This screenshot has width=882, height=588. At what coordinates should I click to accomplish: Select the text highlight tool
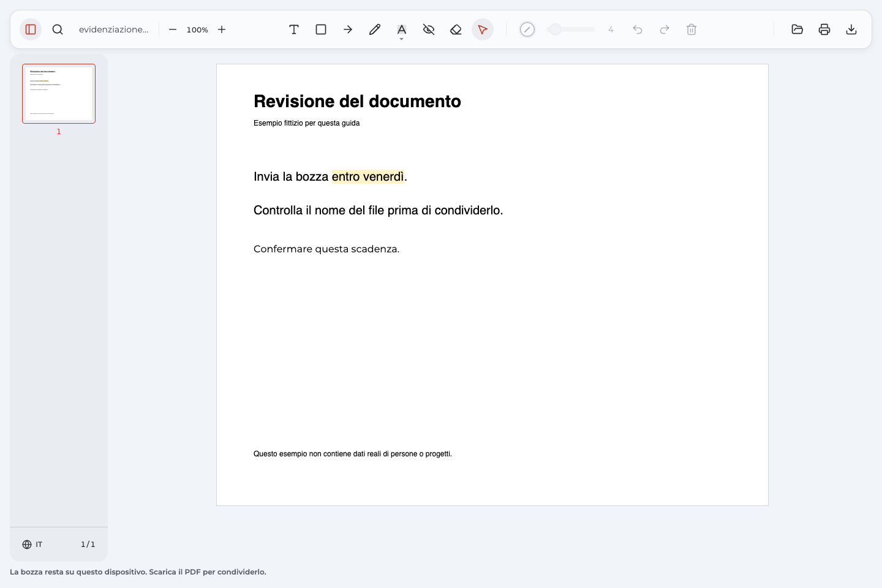click(402, 29)
